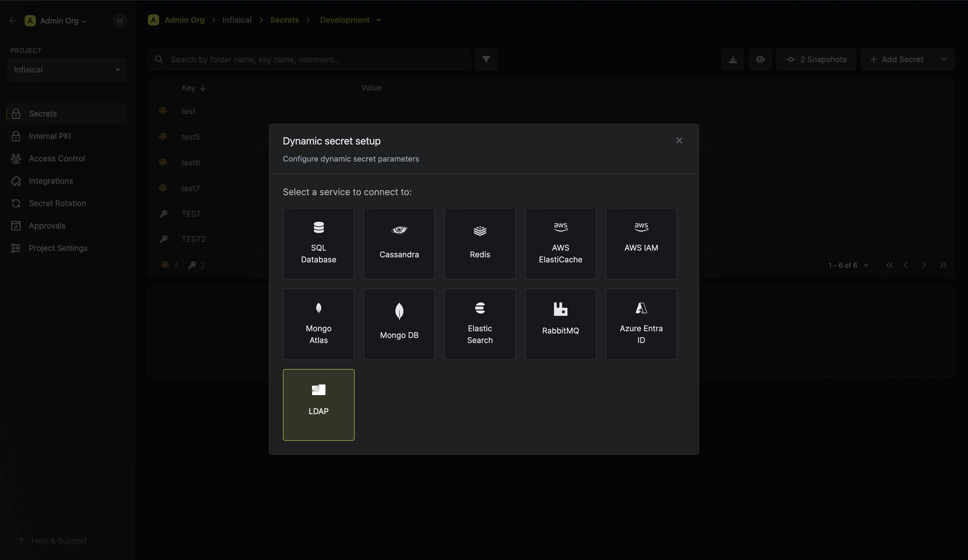Screen dimensions: 968x560
Task: Open the Infisical project dropdown
Action: (67, 70)
